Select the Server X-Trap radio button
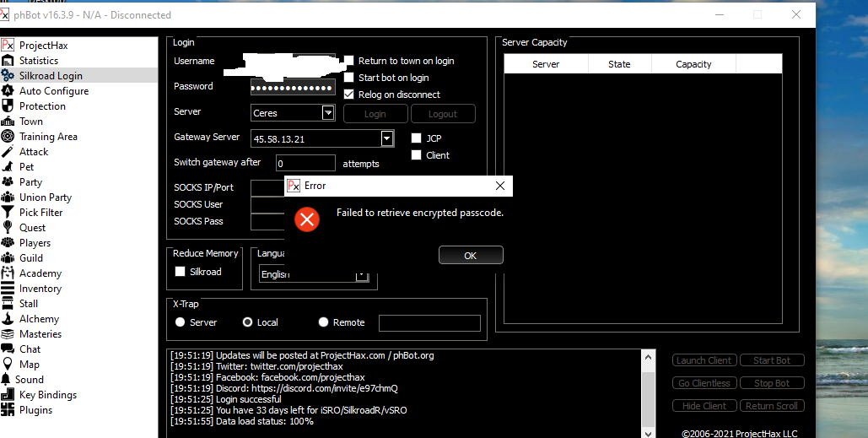The height and width of the screenshot is (438, 868). (180, 322)
